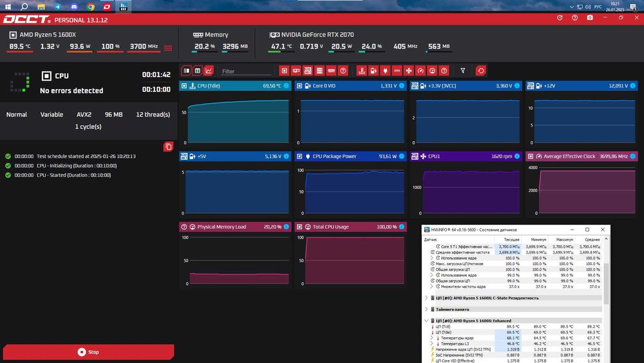Expand the Температуры ядер row in HWiNFO
Image resolution: width=644 pixels, height=363 pixels.
pos(432,338)
